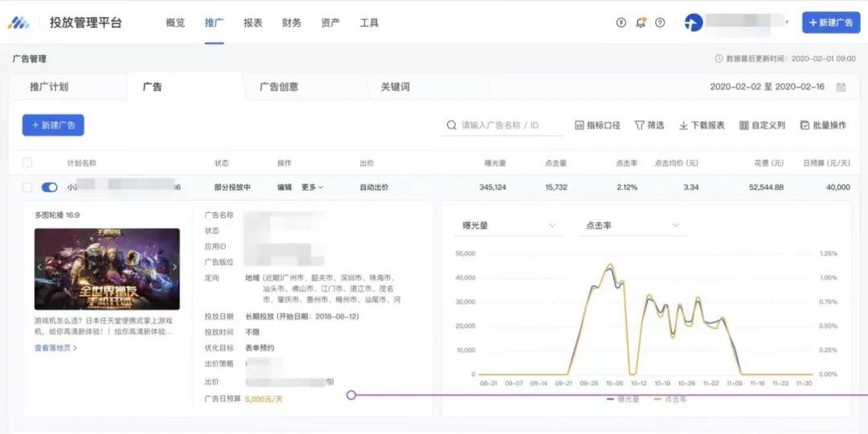Image resolution: width=868 pixels, height=434 pixels.
Task: Click the 自动出价 bid cell
Action: (x=375, y=187)
